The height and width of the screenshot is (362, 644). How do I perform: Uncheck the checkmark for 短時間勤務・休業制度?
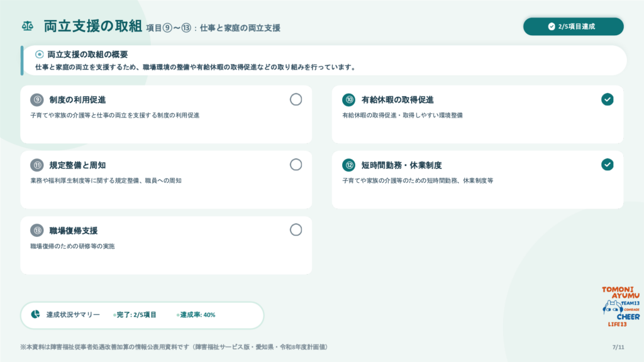pos(608,165)
